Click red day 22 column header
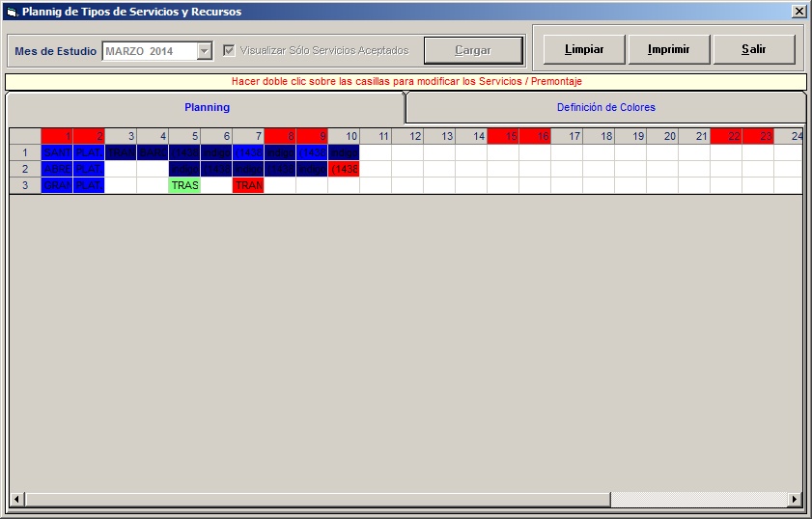The width and height of the screenshot is (812, 519). 726,136
